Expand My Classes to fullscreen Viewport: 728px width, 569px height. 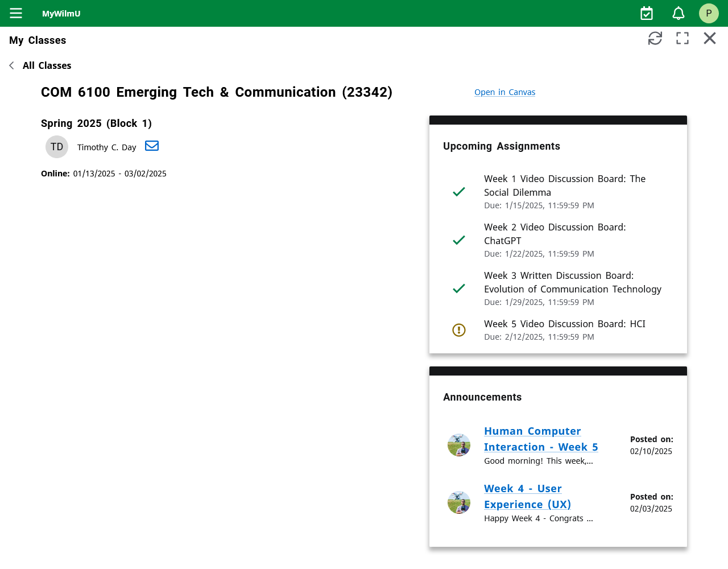pyautogui.click(x=682, y=38)
